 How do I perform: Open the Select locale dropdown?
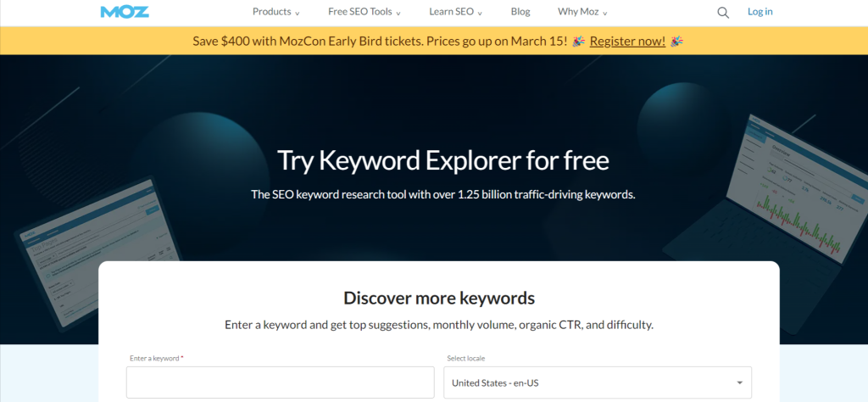click(x=598, y=382)
